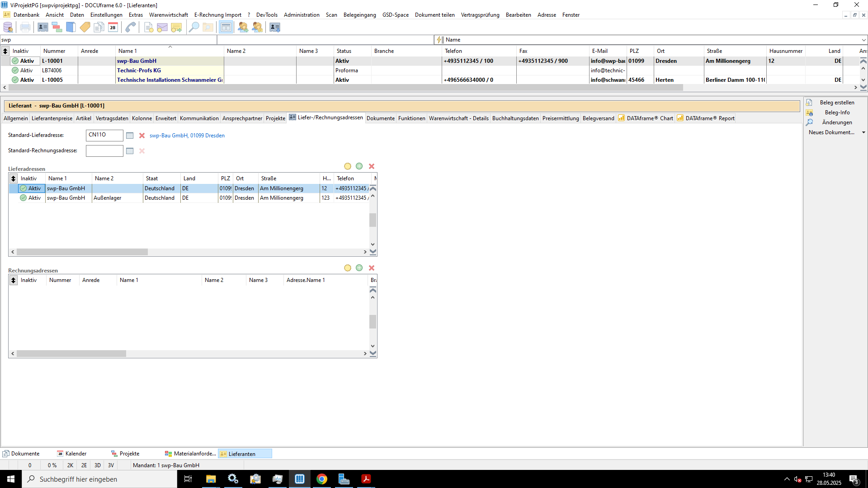Delete the Rechnungsadresse with red X icon

tap(372, 268)
